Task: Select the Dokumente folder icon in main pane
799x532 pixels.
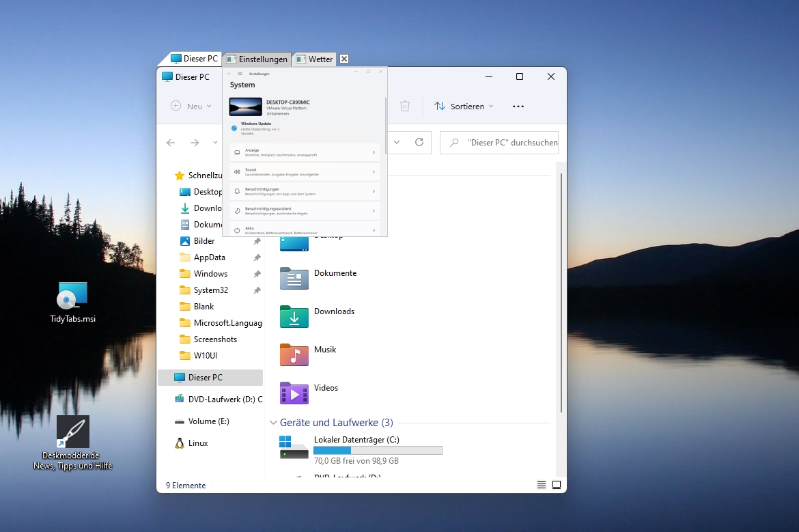Action: click(294, 278)
